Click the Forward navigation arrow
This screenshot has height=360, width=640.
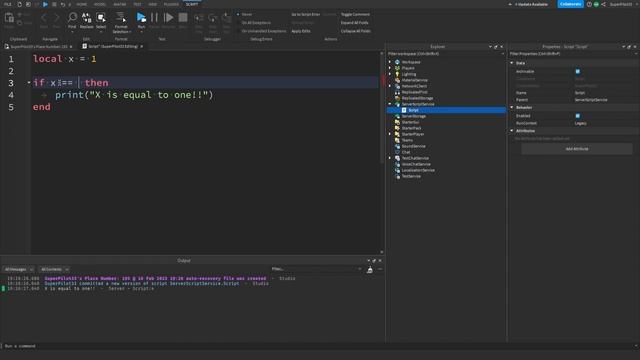click(56, 18)
